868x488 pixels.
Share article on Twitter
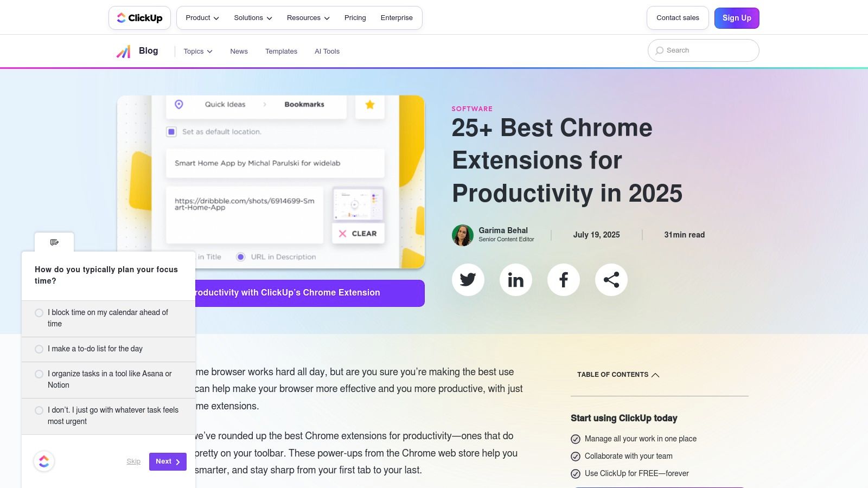pos(468,280)
